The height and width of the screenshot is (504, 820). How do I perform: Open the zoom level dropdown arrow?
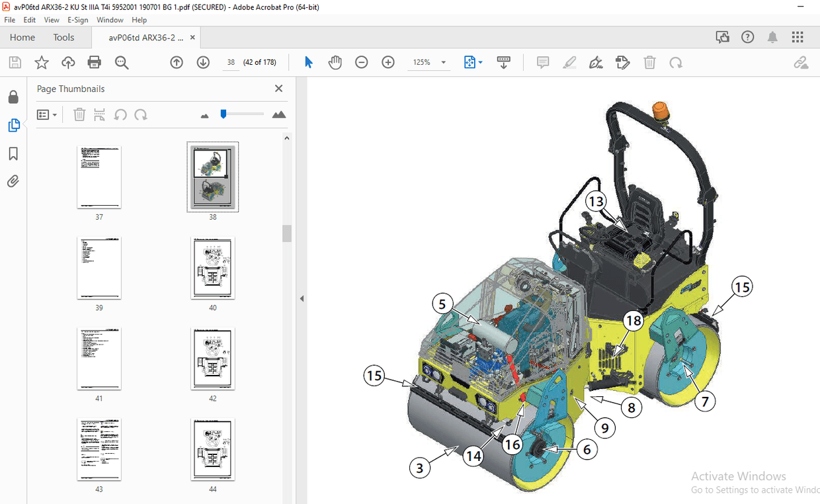[x=444, y=63]
